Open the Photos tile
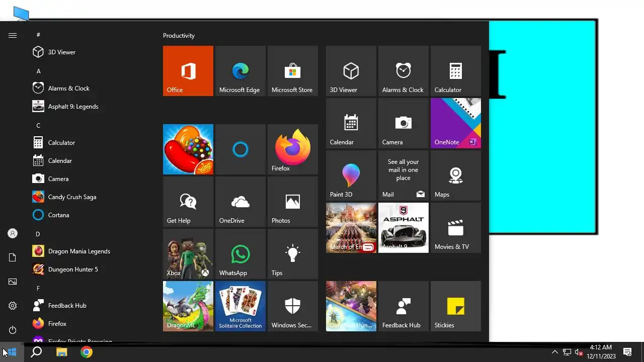The image size is (644, 362). [293, 202]
